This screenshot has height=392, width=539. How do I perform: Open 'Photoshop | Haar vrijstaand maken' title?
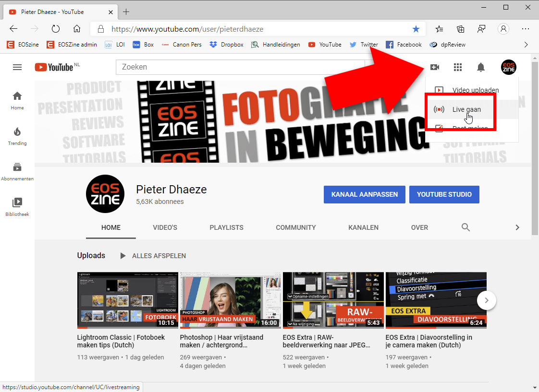222,341
